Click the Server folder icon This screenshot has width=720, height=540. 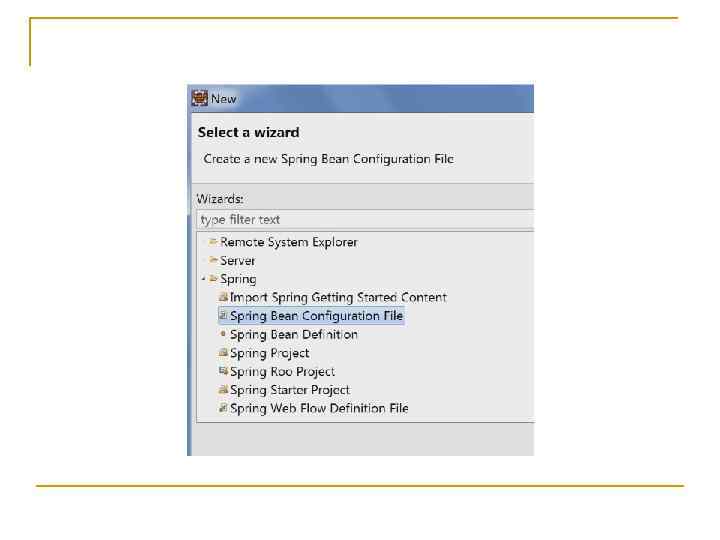[x=213, y=260]
